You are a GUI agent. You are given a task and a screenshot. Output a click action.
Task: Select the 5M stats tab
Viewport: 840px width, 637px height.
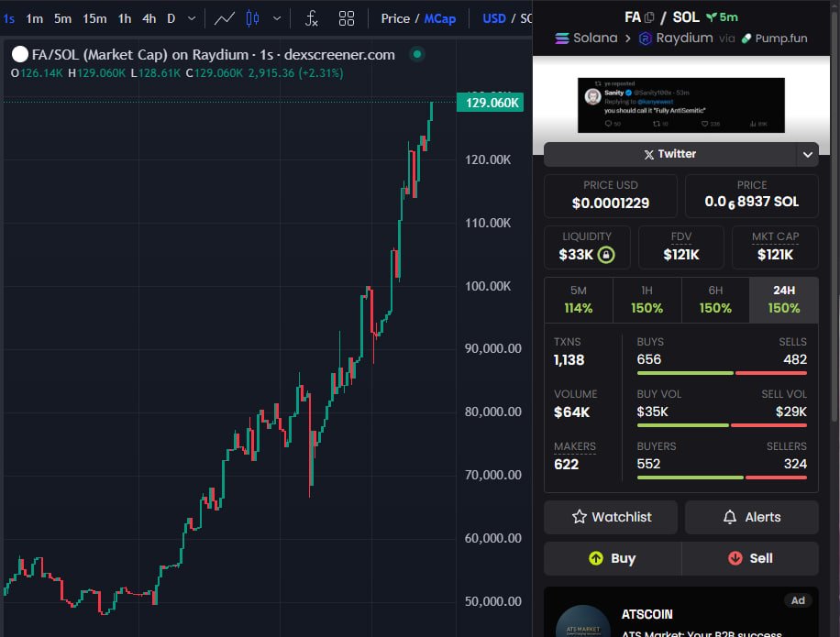pos(578,300)
